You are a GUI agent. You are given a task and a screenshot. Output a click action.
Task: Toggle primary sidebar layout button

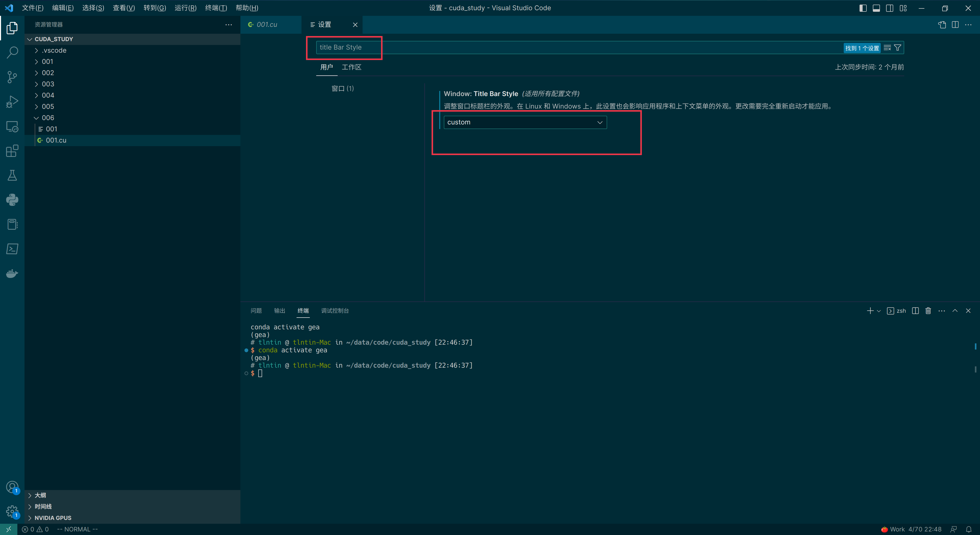863,8
